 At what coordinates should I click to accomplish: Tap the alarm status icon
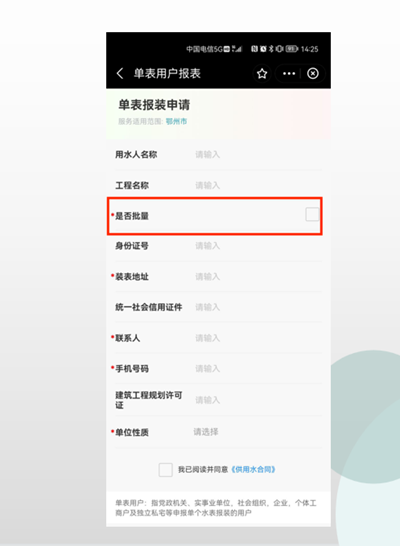pyautogui.click(x=263, y=49)
